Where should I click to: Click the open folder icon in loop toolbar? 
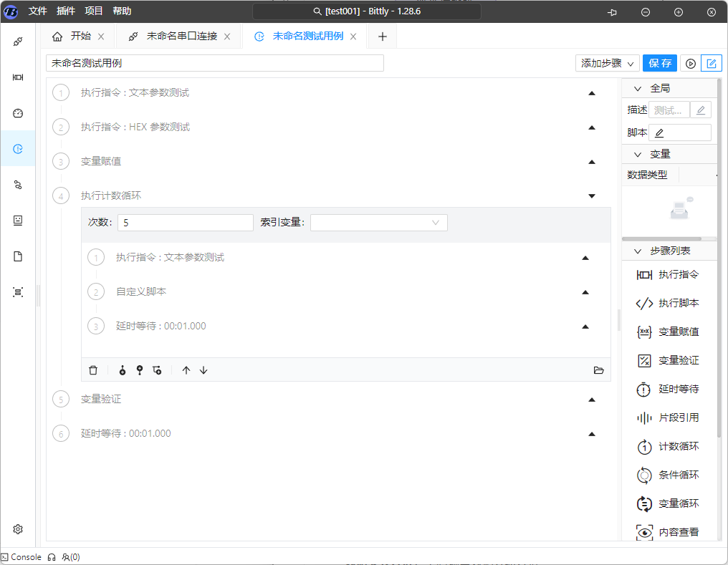click(x=598, y=370)
